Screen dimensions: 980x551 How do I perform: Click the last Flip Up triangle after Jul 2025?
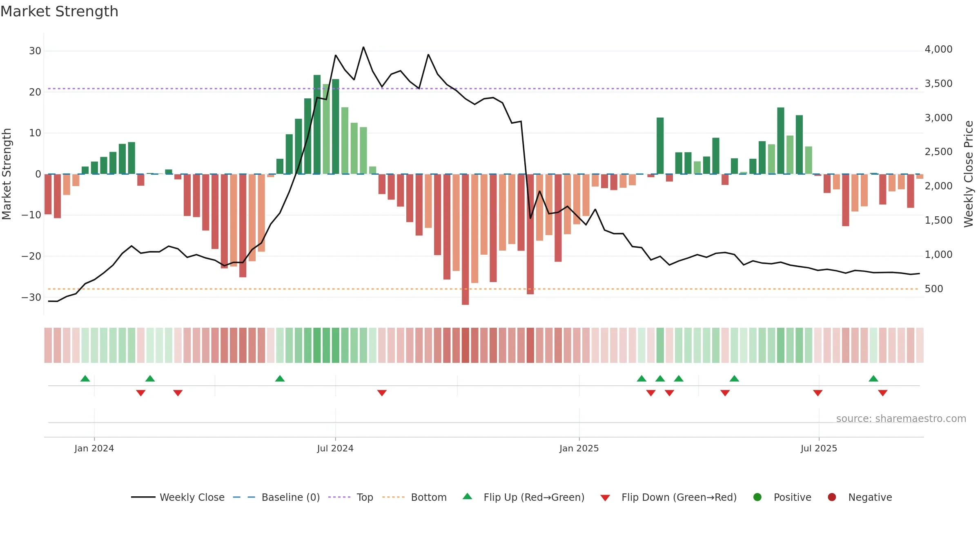(x=873, y=378)
